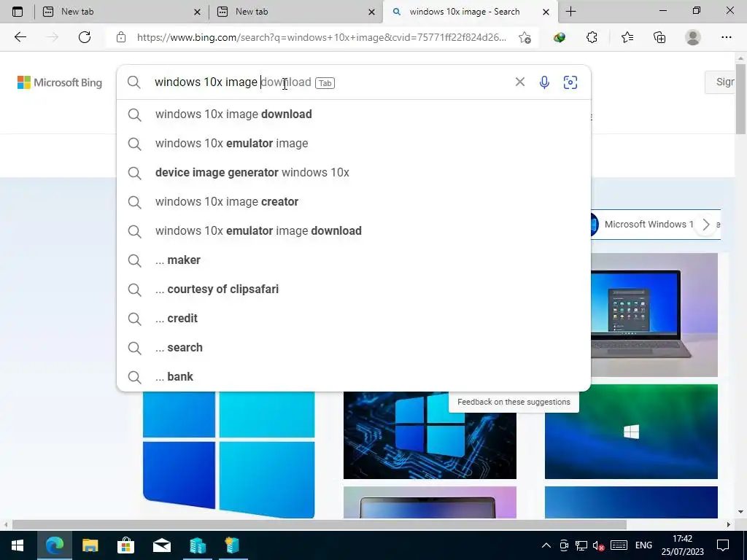Screen dimensions: 747x560
Task: Click the search magnifier in search box
Action: (134, 82)
